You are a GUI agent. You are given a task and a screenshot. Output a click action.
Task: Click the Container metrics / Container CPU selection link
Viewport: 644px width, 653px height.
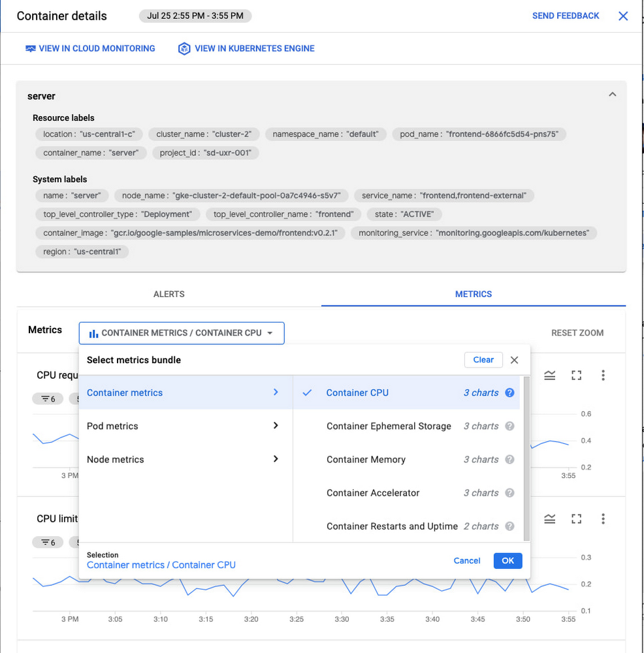click(x=161, y=565)
